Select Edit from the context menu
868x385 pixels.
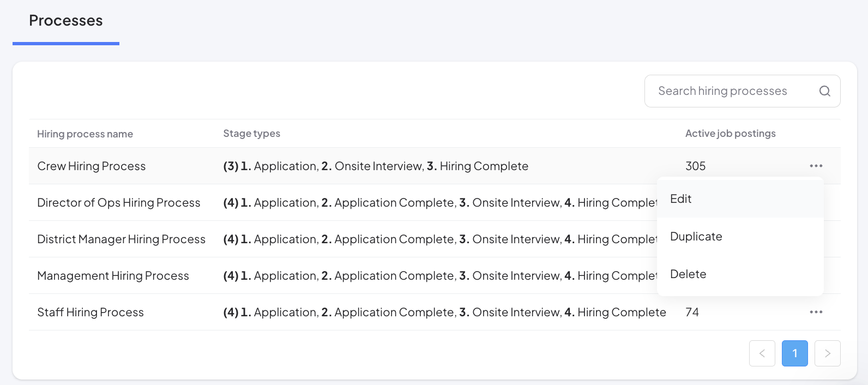point(740,199)
